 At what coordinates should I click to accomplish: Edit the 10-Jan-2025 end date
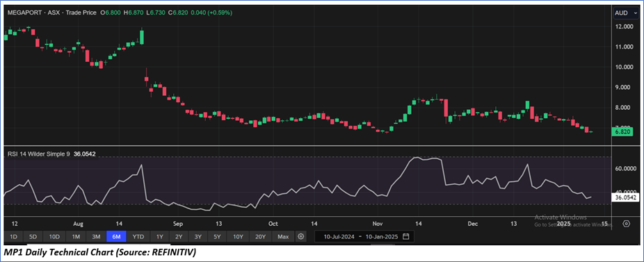coord(382,236)
